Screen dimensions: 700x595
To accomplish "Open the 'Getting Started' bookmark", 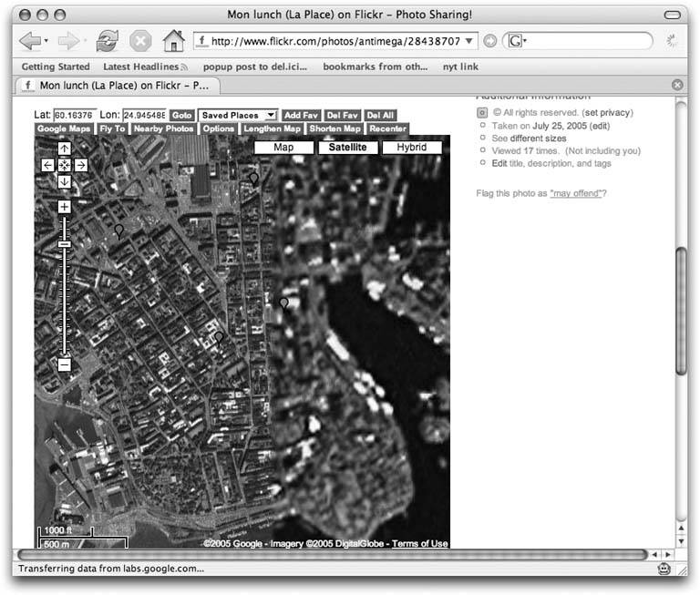I will pyautogui.click(x=56, y=67).
